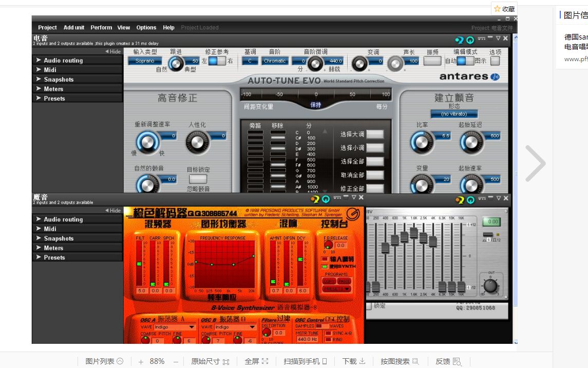
Task: Click 全屏 fullscreen icon
Action: 265,361
